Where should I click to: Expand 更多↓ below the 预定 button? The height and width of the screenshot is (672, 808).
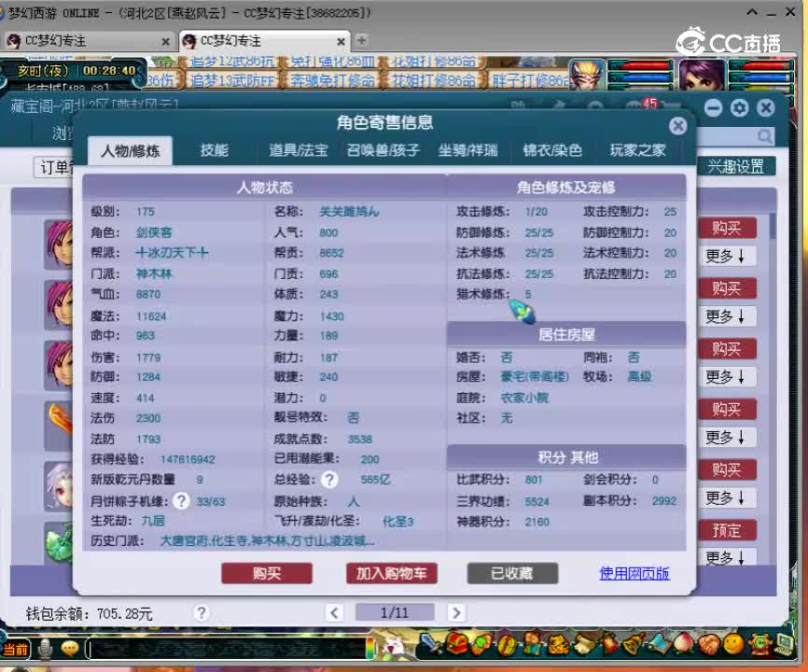pos(726,557)
